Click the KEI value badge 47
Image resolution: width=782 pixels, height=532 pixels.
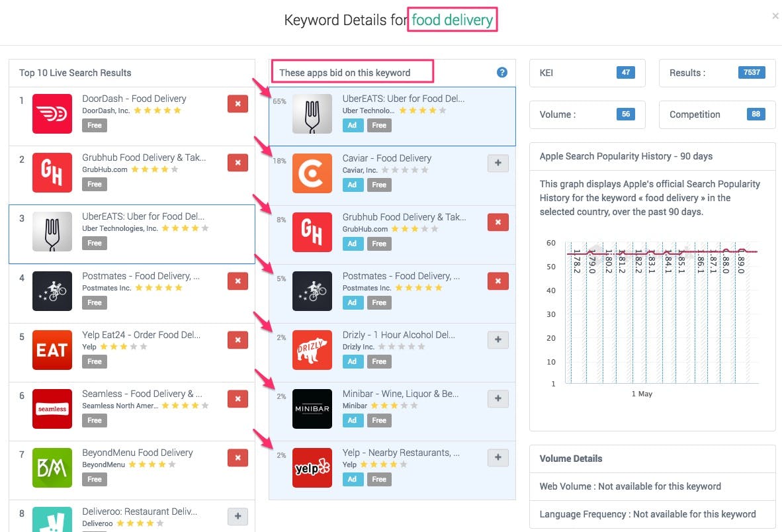pyautogui.click(x=625, y=72)
